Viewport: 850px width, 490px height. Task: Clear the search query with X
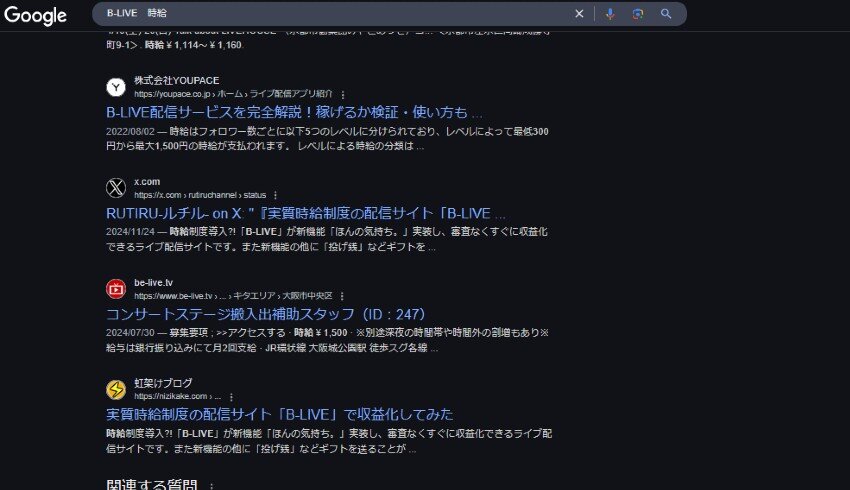pos(579,14)
